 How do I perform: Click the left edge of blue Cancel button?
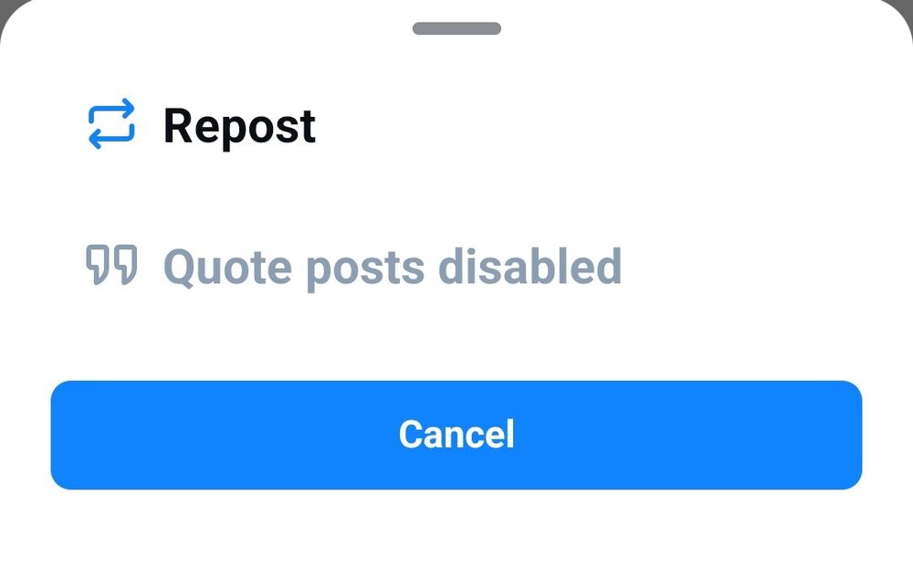(x=64, y=435)
